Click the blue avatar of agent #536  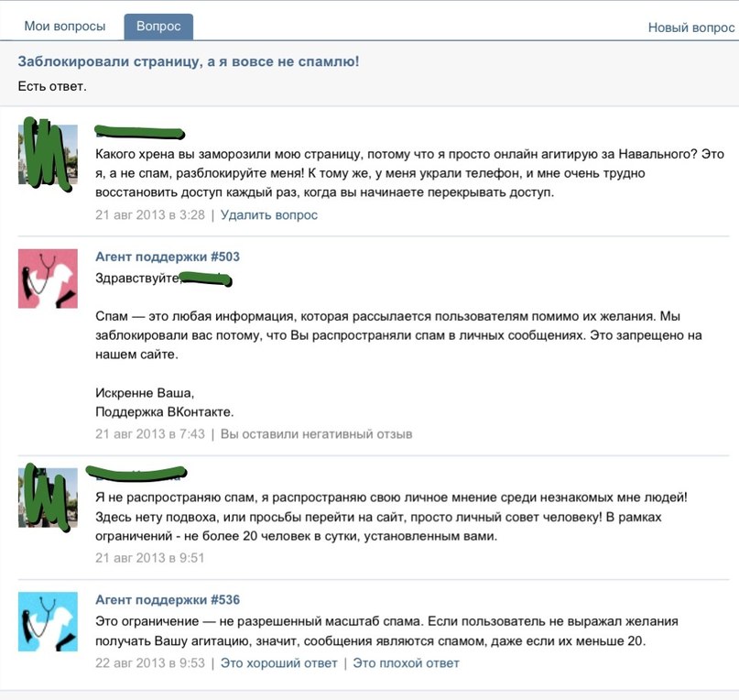49,621
